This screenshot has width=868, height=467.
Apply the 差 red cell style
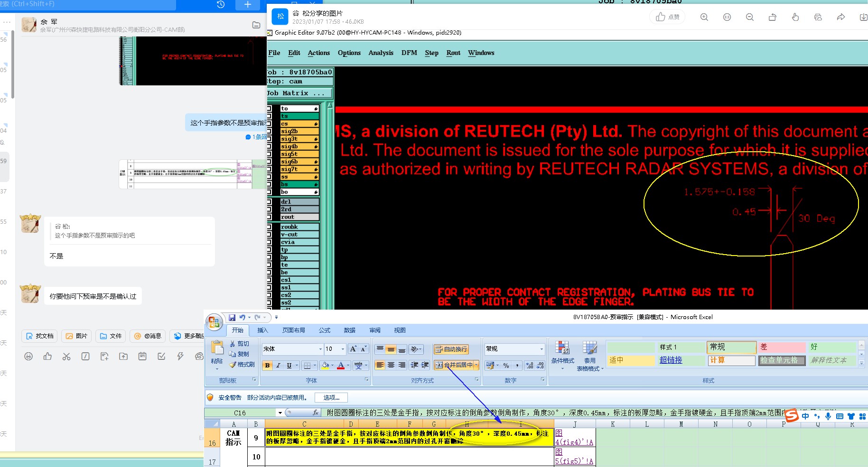781,347
